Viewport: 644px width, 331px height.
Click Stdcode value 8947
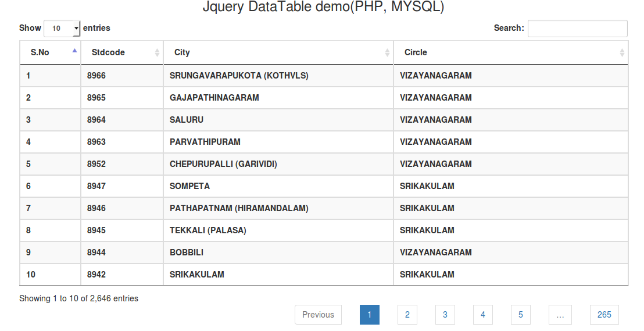pos(96,186)
